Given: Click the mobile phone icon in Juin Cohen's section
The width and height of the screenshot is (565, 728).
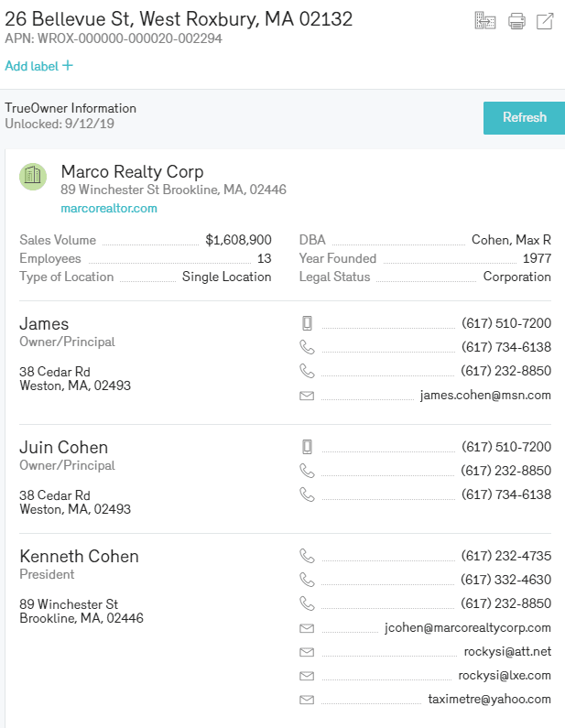Looking at the screenshot, I should click(x=307, y=447).
